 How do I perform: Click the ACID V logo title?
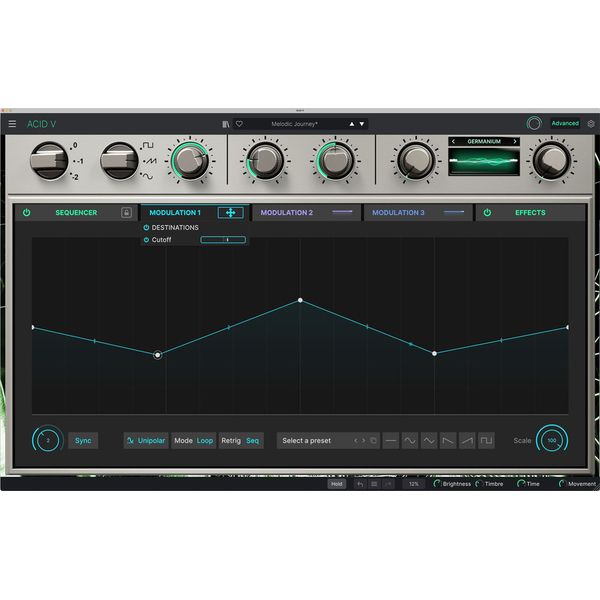(42, 124)
